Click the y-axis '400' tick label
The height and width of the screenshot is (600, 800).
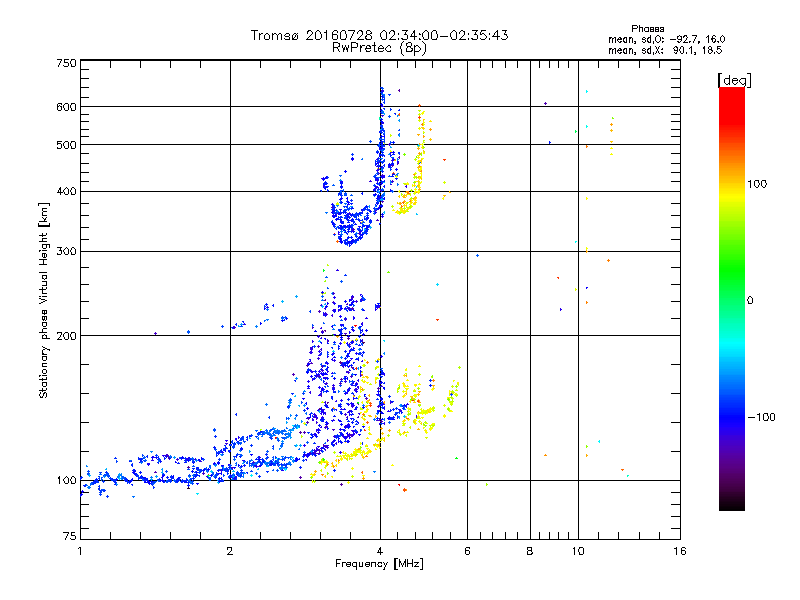[66, 192]
